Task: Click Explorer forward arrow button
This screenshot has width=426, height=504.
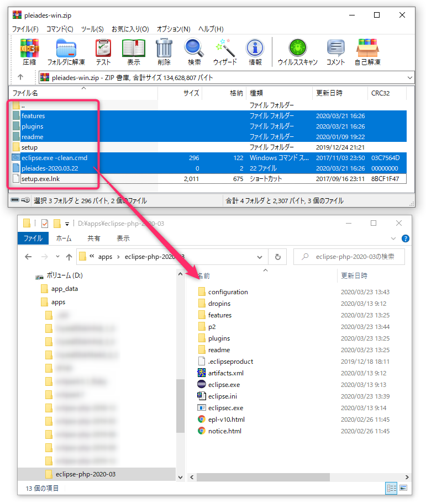Action: click(x=44, y=257)
